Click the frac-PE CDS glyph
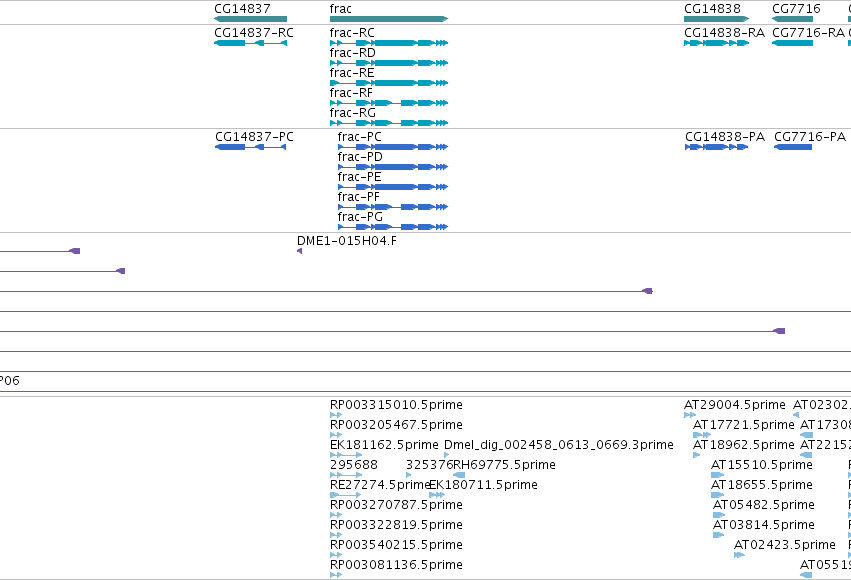Screen dimensions: 851x580 [x=393, y=187]
